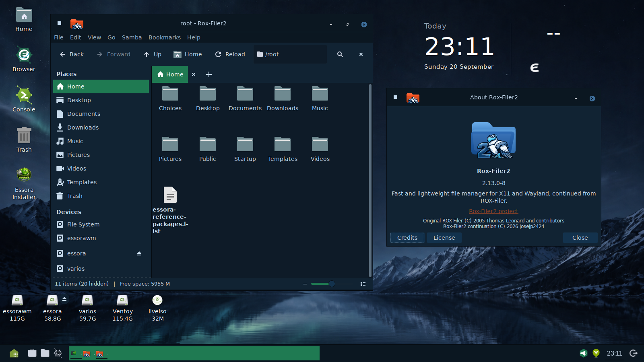The height and width of the screenshot is (362, 644).
Task: Reload the current folder
Action: pyautogui.click(x=230, y=54)
